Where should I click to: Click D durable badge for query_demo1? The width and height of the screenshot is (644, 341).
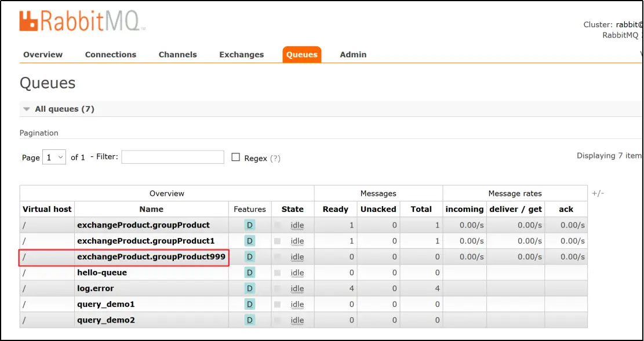[x=250, y=305]
